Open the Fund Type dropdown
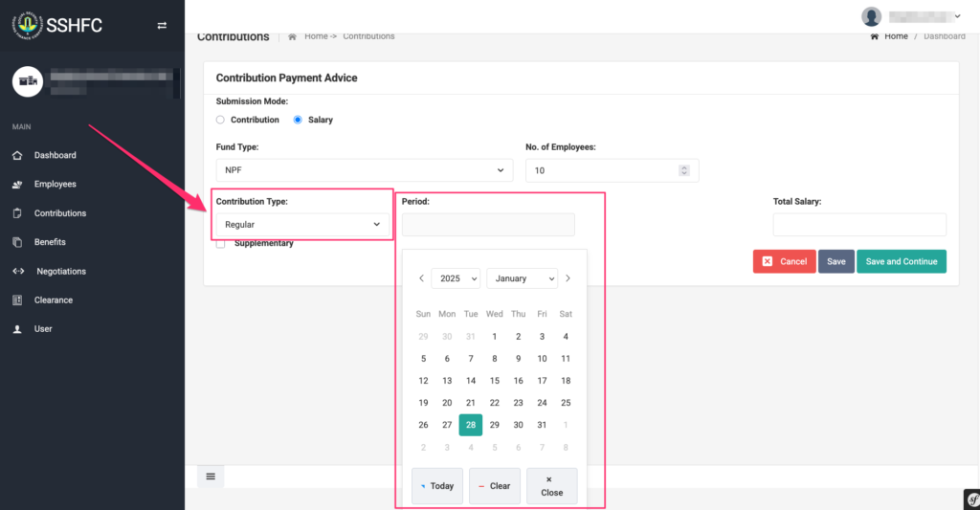 click(364, 170)
